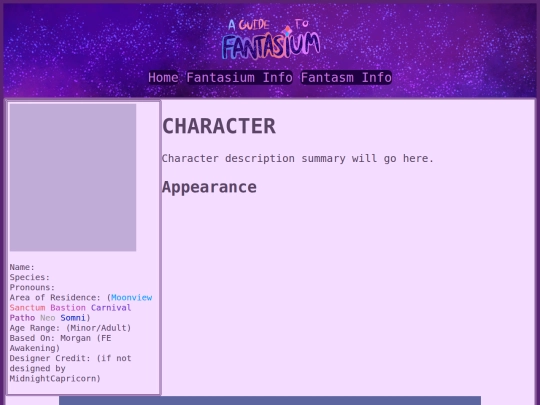This screenshot has width=540, height=405.
Task: Click the Age Range Minor/Adult line
Action: (70, 328)
